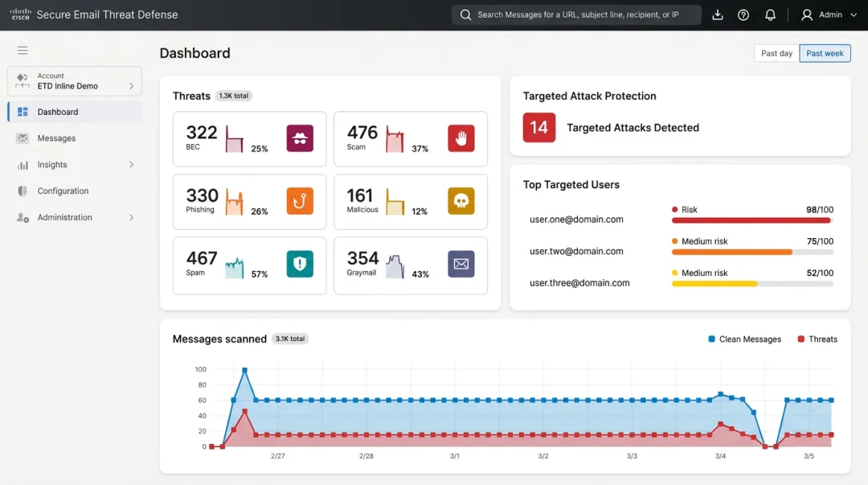The width and height of the screenshot is (868, 485).
Task: Click the Messages envelope sidebar icon
Action: point(23,138)
